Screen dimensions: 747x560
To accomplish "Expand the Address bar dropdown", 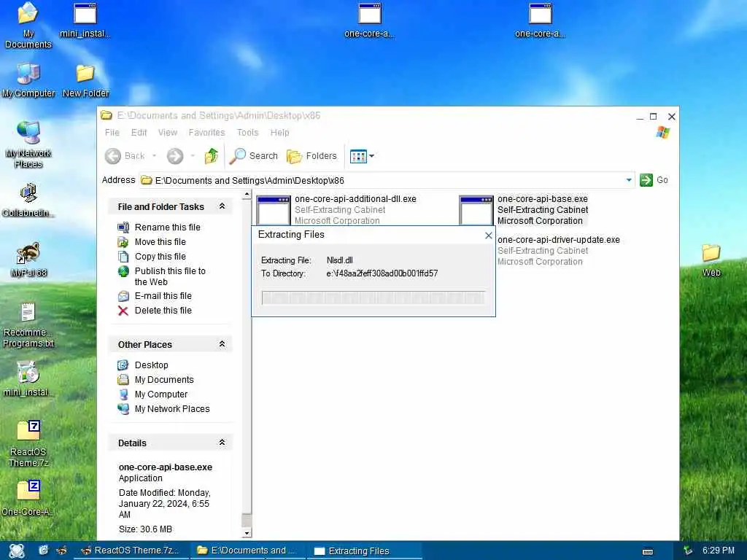I will [x=629, y=180].
